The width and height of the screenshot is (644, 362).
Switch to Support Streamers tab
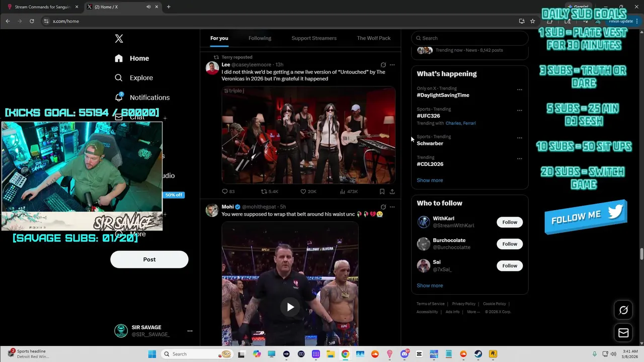pyautogui.click(x=314, y=38)
